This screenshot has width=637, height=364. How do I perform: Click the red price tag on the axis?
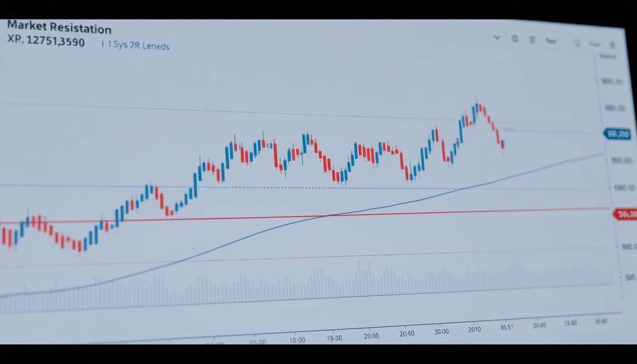625,214
